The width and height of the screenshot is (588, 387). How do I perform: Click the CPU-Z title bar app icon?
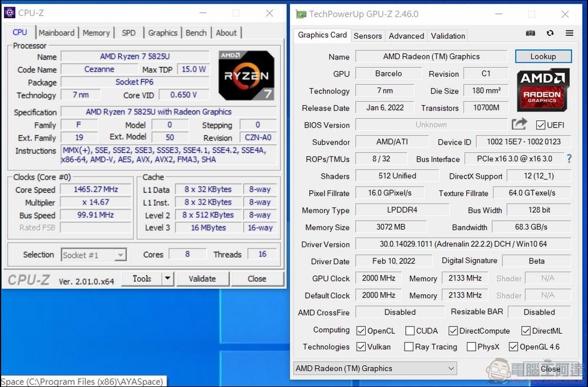click(9, 13)
